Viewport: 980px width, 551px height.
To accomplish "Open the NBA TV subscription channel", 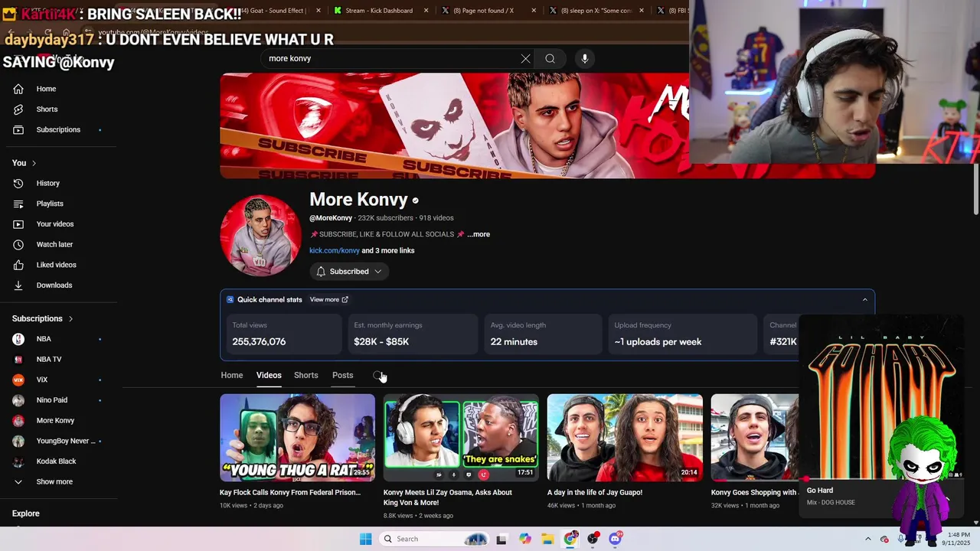I will click(49, 360).
